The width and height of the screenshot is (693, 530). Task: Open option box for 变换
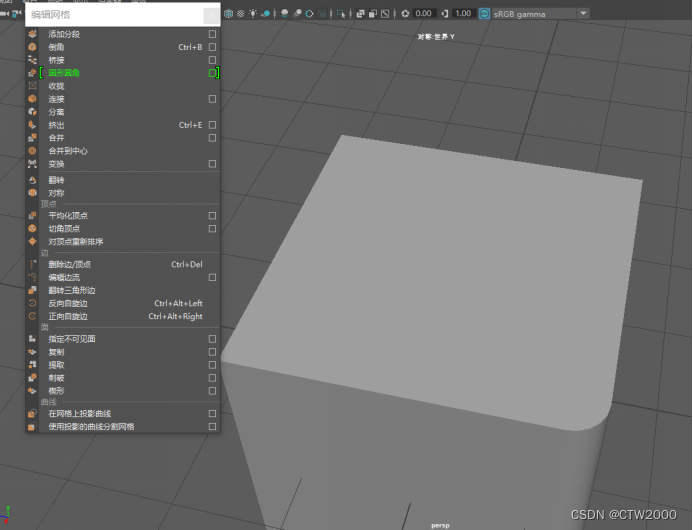212,164
